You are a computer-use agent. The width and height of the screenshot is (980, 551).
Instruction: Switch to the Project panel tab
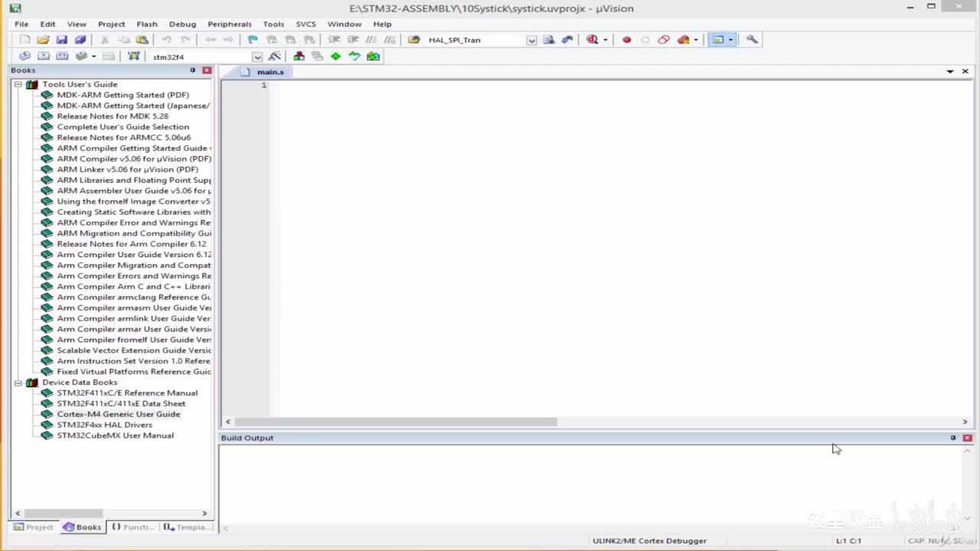click(x=34, y=527)
